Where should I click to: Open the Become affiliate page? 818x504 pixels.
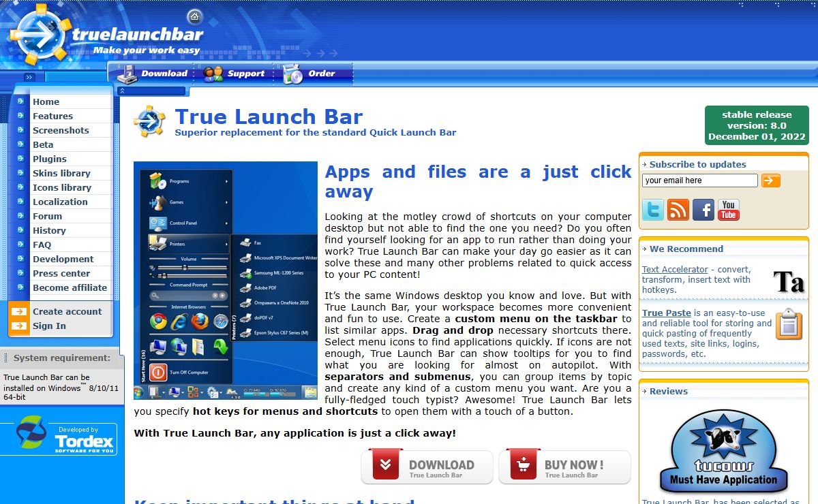70,287
